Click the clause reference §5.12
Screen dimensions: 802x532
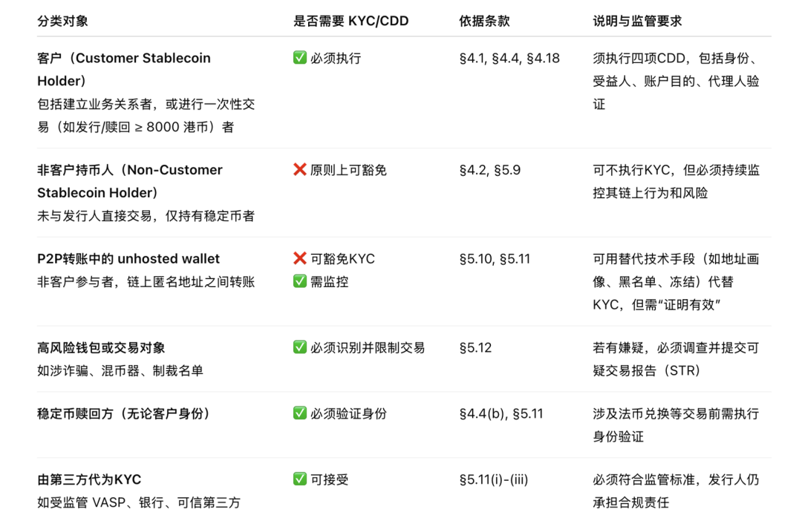pyautogui.click(x=475, y=347)
